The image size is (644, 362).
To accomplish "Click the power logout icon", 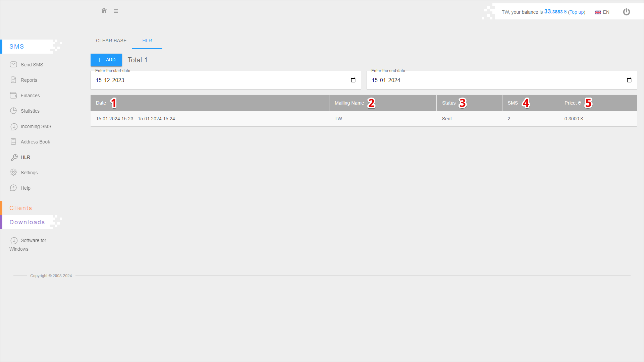I will click(x=626, y=12).
